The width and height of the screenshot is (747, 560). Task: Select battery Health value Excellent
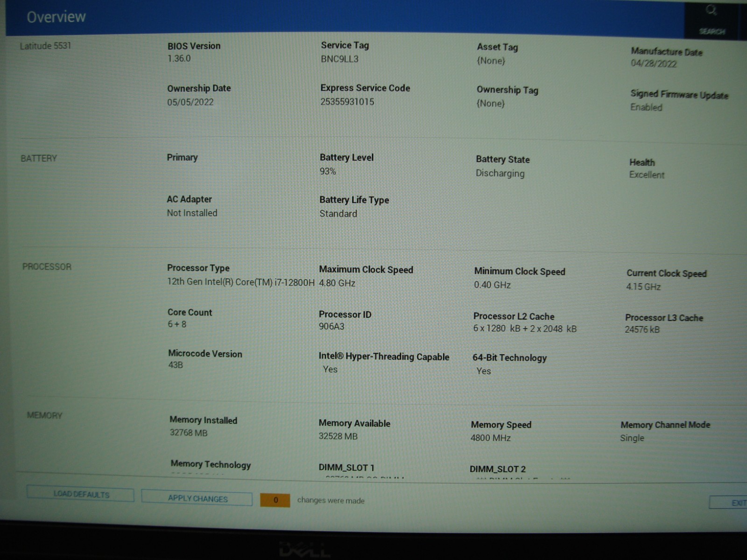(647, 175)
